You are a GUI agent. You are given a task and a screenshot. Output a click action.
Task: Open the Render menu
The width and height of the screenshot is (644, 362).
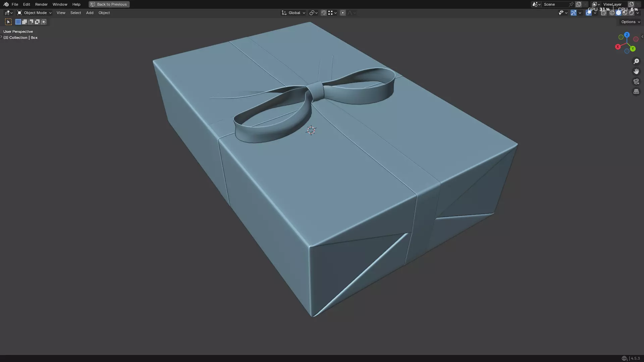(x=41, y=4)
